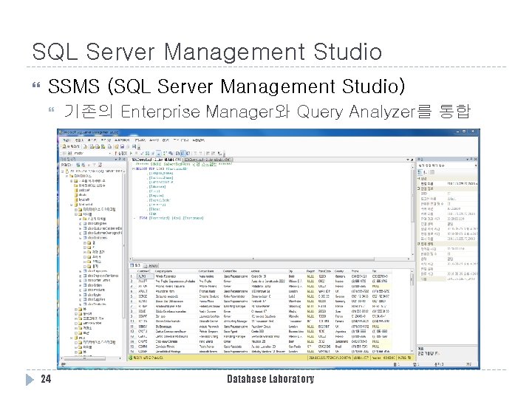Click the Categorized icon in Properties panel

coord(420,172)
